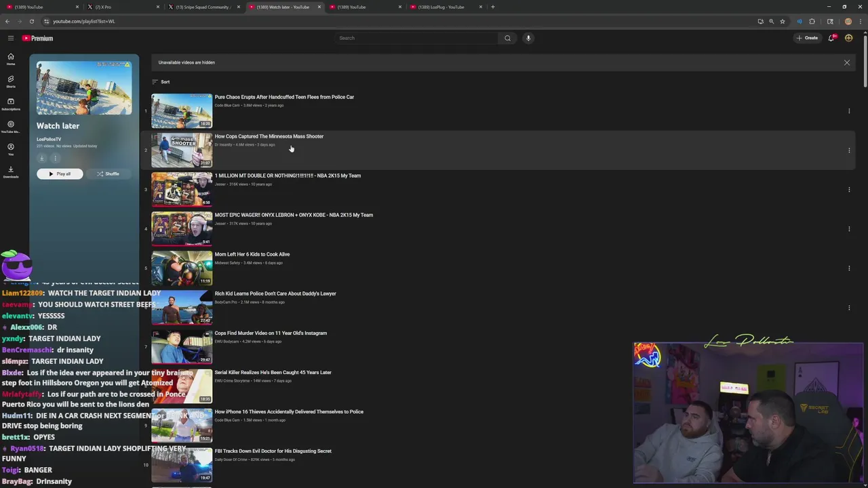Screen dimensions: 868x488
Task: Open the Sort menu for the playlist
Action: [x=161, y=82]
